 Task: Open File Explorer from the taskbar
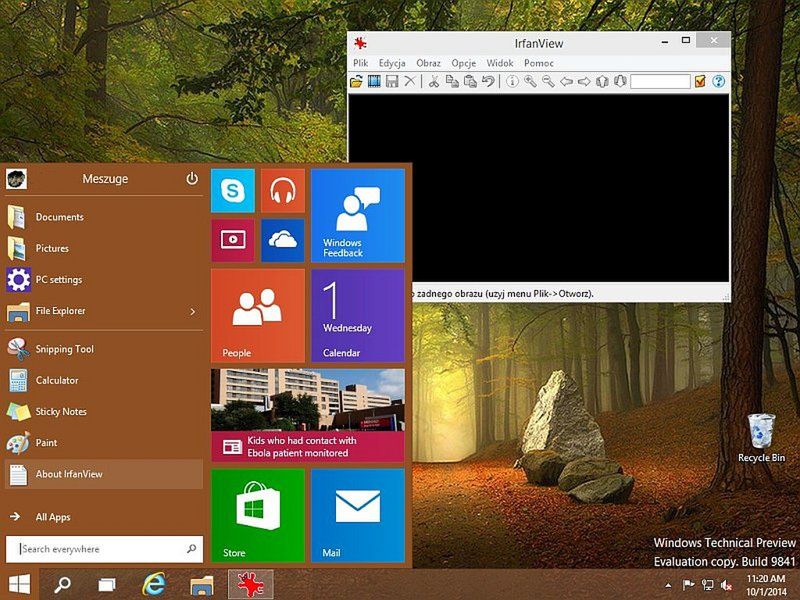202,585
